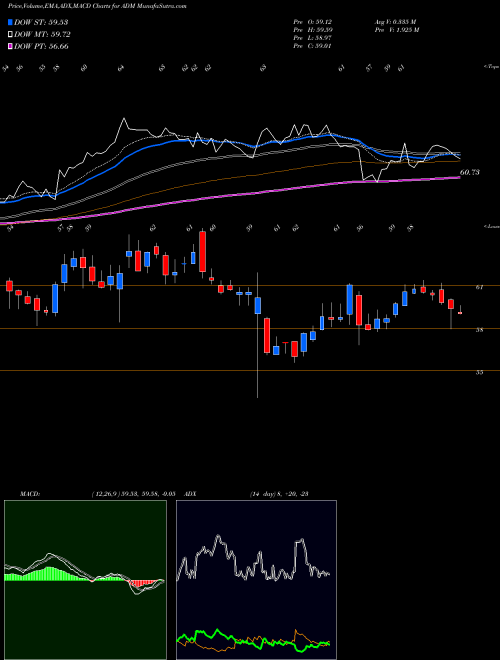This screenshot has width=500, height=660.
Task: Click the 'Avg V' volume value
Action: [x=395, y=21]
